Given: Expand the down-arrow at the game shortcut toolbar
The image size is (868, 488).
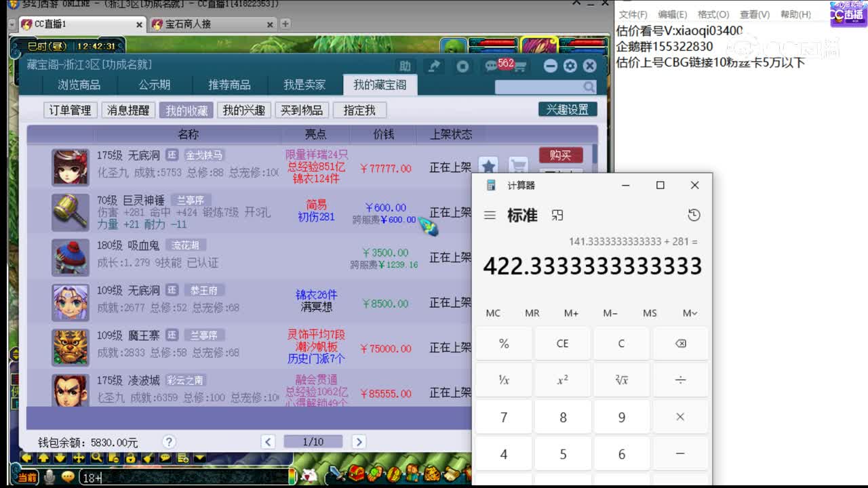Looking at the screenshot, I should click(x=199, y=458).
